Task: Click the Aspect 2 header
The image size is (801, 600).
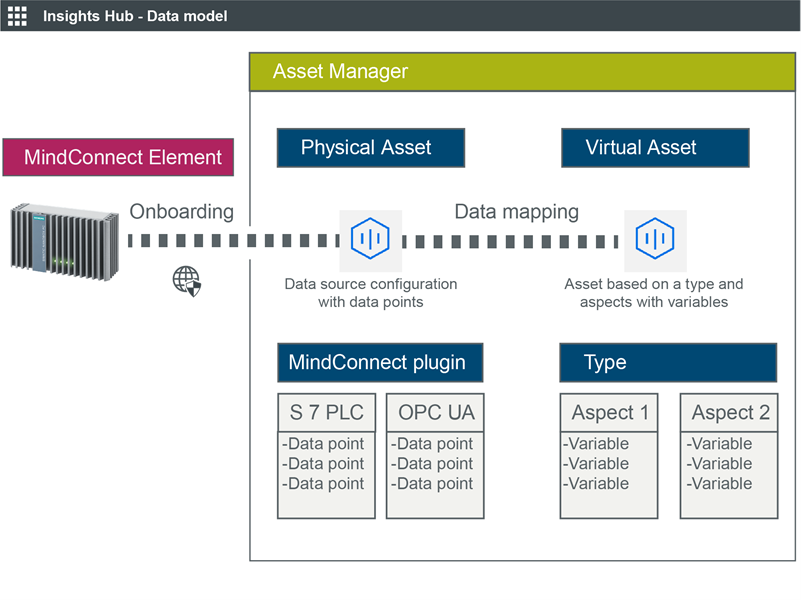Action: click(729, 413)
